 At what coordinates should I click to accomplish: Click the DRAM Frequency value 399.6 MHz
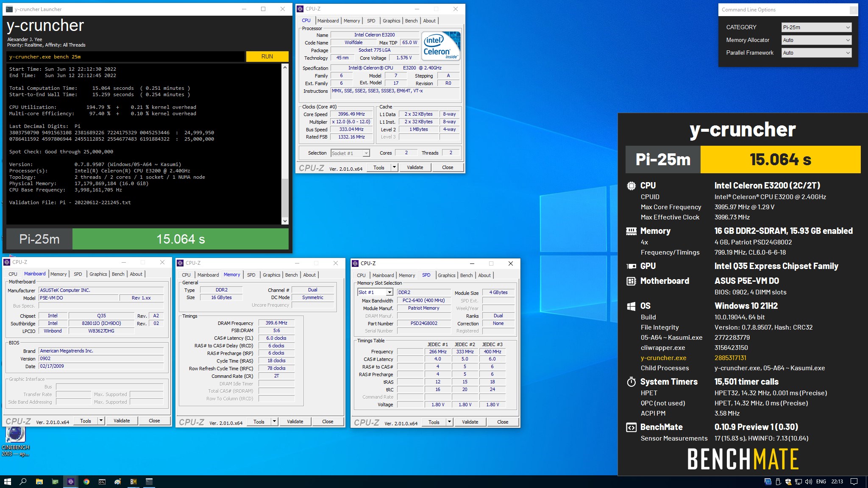tap(276, 323)
